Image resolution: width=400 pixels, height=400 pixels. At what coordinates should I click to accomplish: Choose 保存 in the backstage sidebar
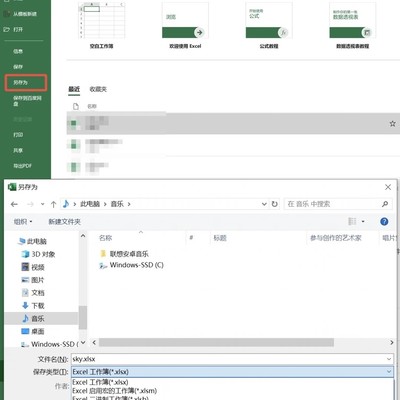18,67
